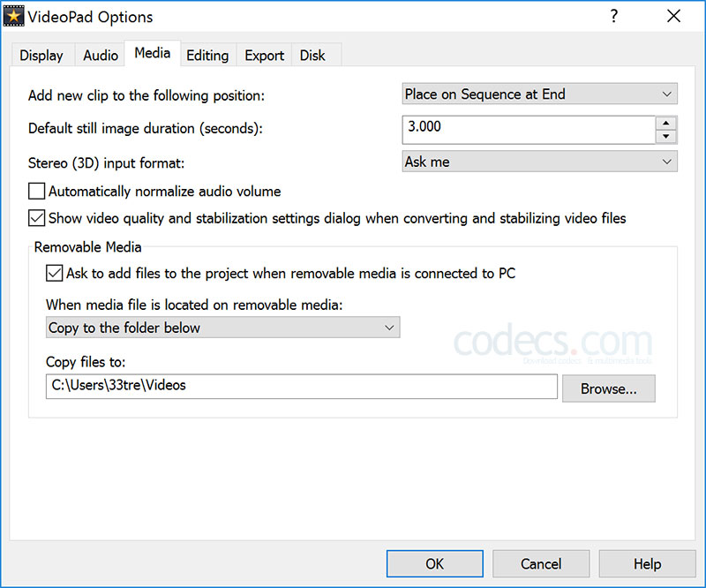The height and width of the screenshot is (588, 706).
Task: Open the 'Place on Sequence at End' dropdown
Action: click(539, 94)
